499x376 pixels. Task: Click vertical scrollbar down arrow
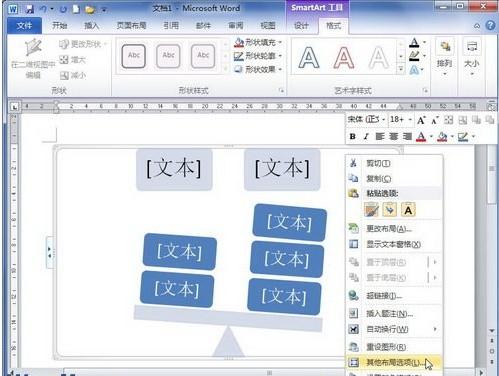(492, 331)
